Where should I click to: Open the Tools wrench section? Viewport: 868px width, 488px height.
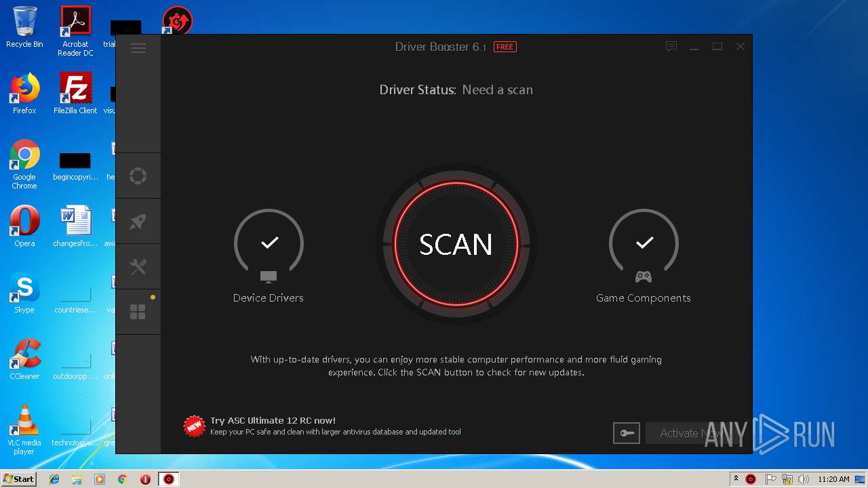[x=138, y=266]
